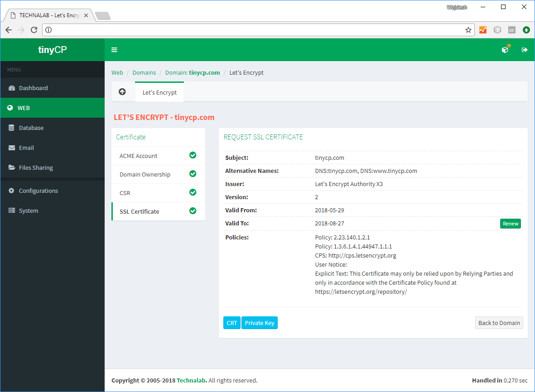
Task: Bookmark the page with the star icon
Action: pyautogui.click(x=468, y=30)
